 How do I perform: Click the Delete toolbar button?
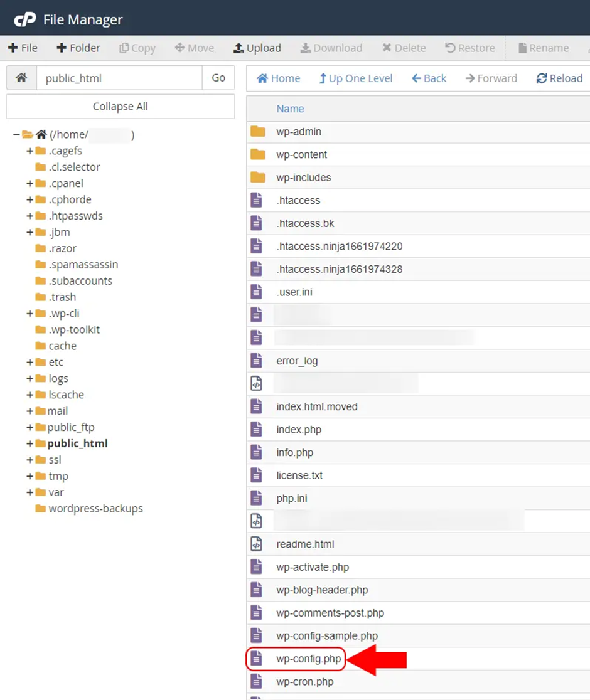[404, 48]
